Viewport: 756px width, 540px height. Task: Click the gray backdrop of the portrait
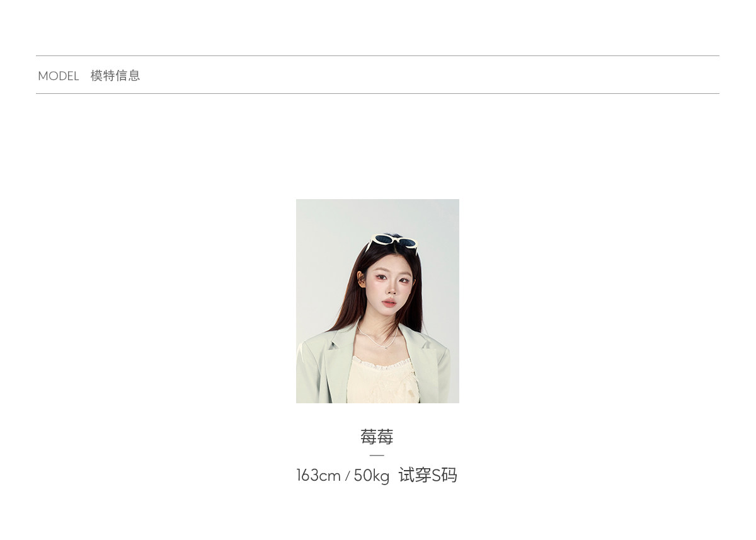(321, 252)
